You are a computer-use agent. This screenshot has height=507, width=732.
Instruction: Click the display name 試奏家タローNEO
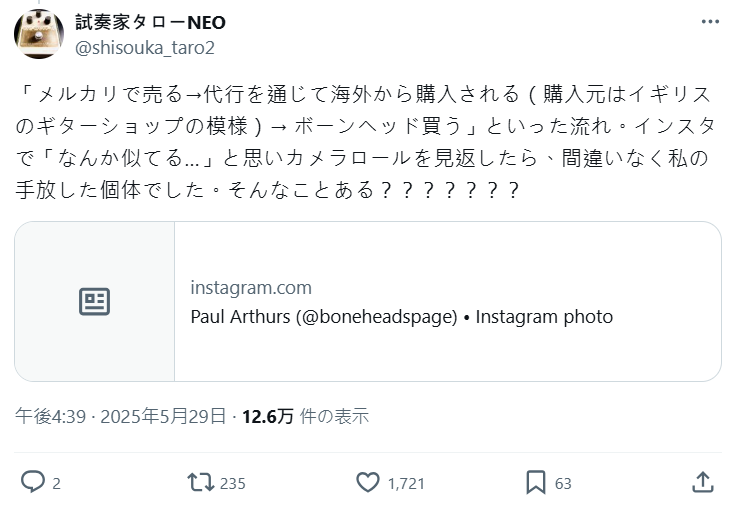click(x=150, y=22)
